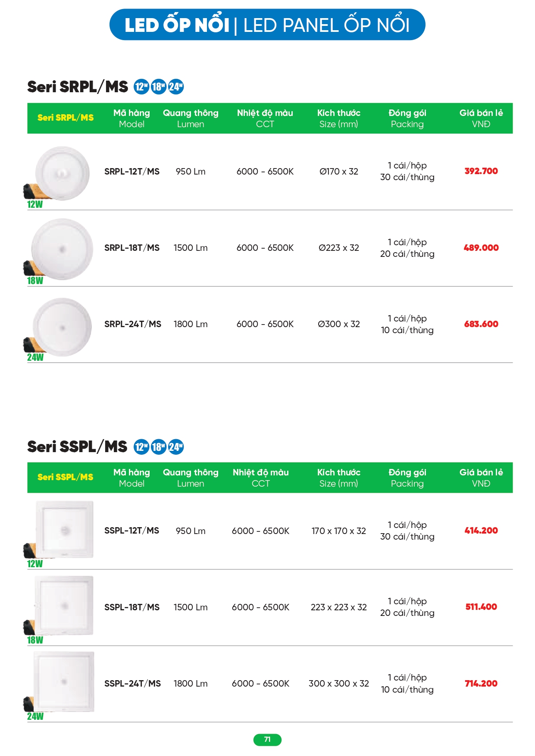Click the price 392.700
This screenshot has height=756, width=535.
click(481, 171)
